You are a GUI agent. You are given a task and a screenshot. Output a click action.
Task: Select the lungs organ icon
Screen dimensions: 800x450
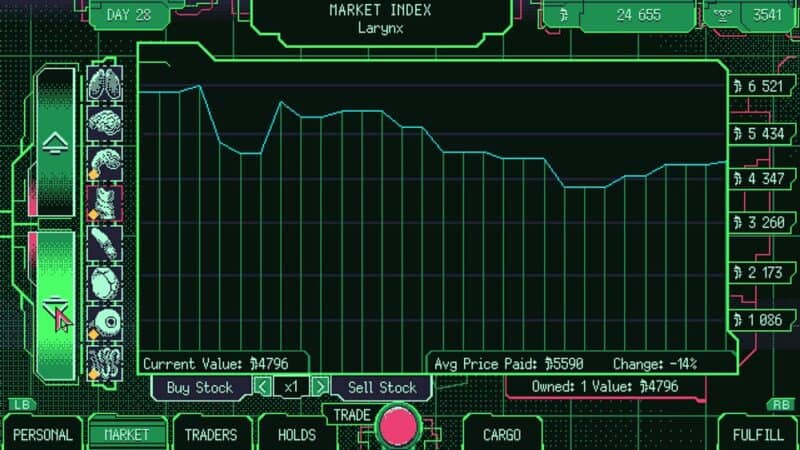click(x=105, y=85)
